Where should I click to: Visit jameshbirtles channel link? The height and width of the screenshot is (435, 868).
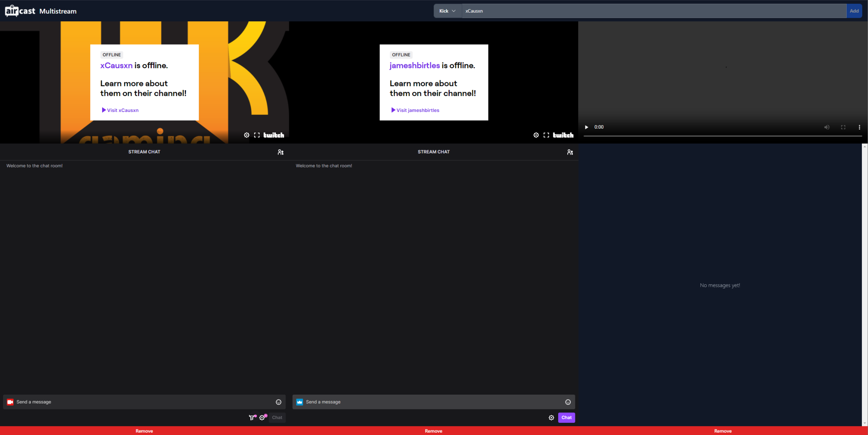[415, 110]
